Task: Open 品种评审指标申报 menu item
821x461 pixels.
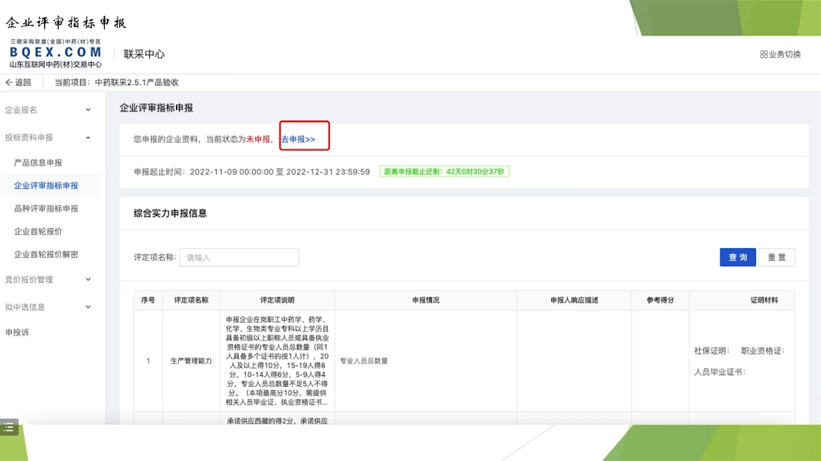Action: 46,209
